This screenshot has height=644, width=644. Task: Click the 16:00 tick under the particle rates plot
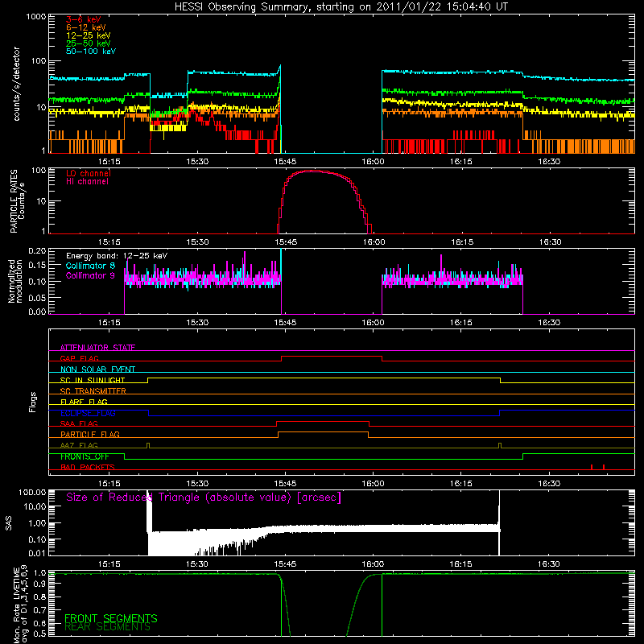pyautogui.click(x=374, y=242)
